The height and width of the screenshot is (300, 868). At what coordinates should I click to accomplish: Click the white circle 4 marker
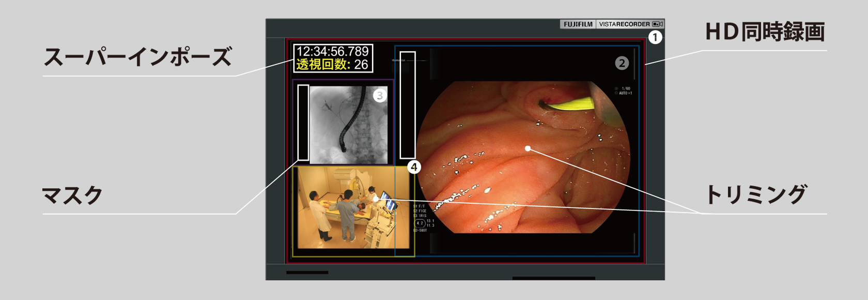pyautogui.click(x=414, y=167)
